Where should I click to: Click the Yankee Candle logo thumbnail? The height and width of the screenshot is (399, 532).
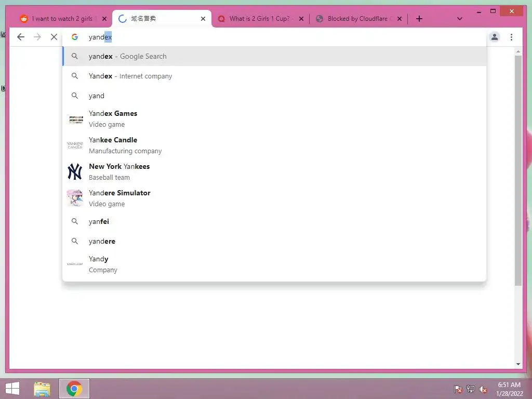pos(75,145)
